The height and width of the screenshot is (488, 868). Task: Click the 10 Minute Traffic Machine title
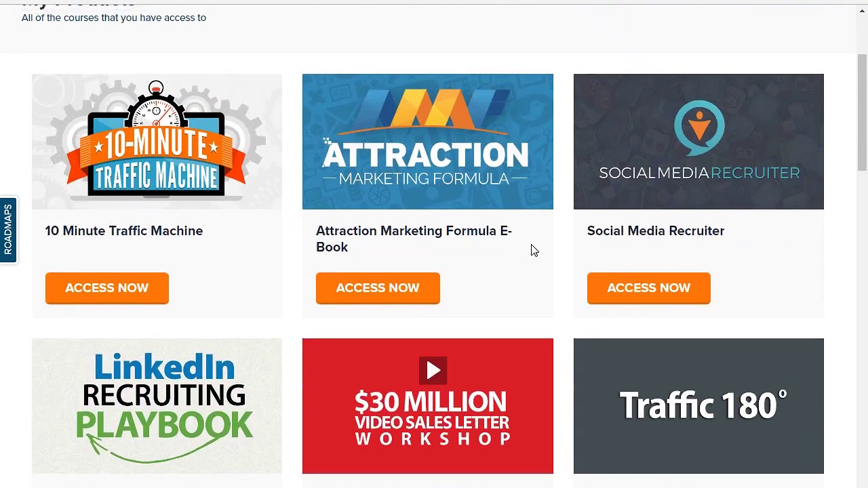(124, 231)
